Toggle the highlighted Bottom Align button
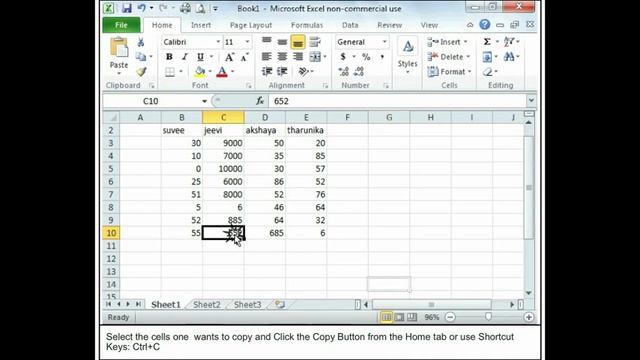640x360 pixels. coord(298,42)
